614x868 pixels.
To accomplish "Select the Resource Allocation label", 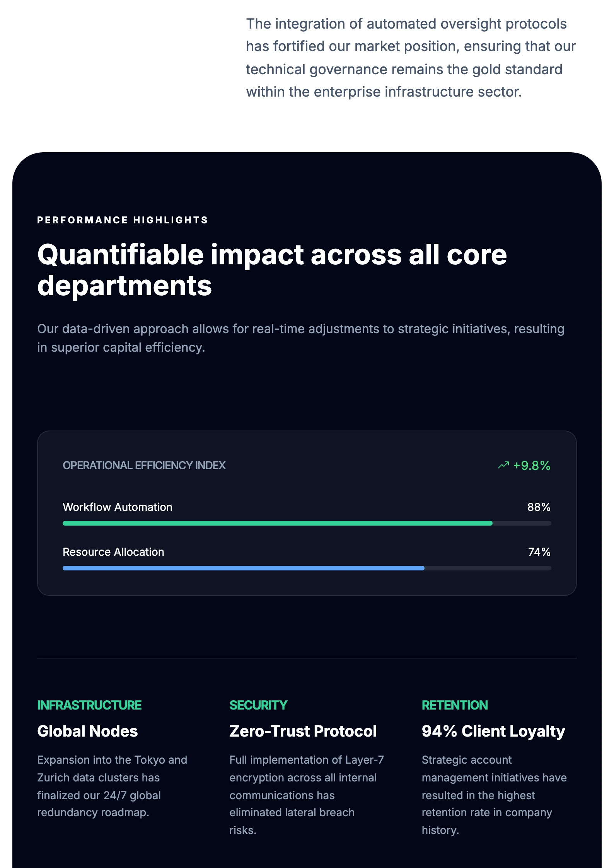I will pos(113,552).
